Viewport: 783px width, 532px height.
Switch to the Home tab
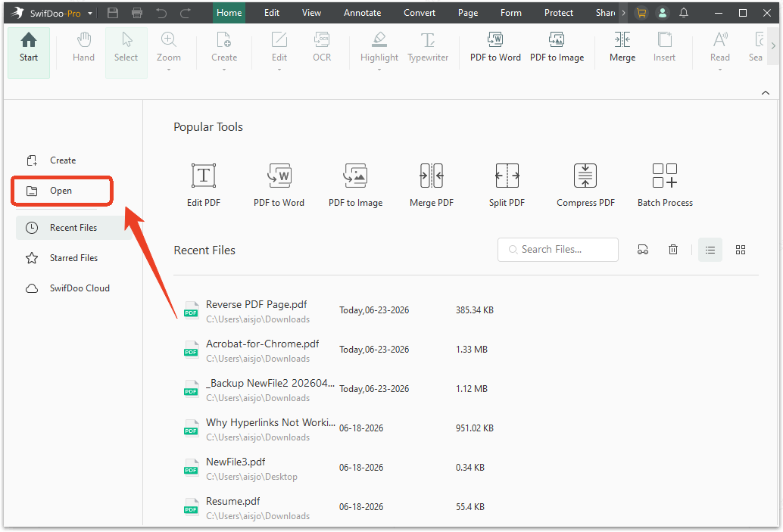(229, 13)
